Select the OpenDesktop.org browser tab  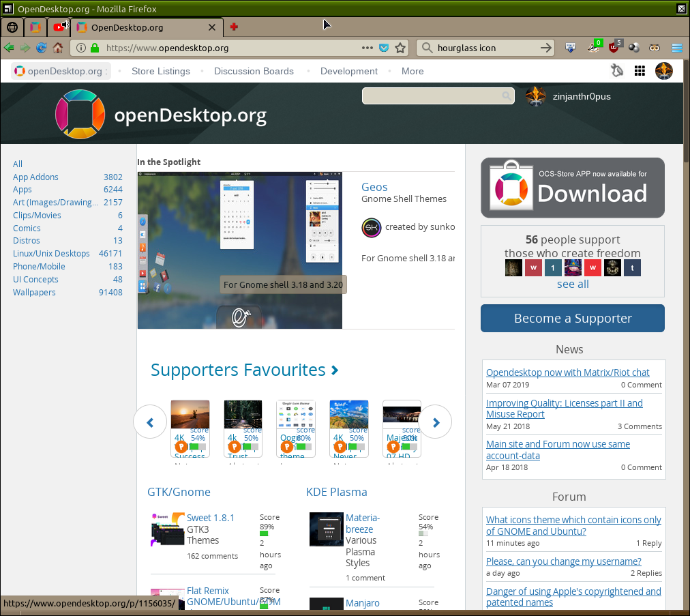(x=147, y=27)
